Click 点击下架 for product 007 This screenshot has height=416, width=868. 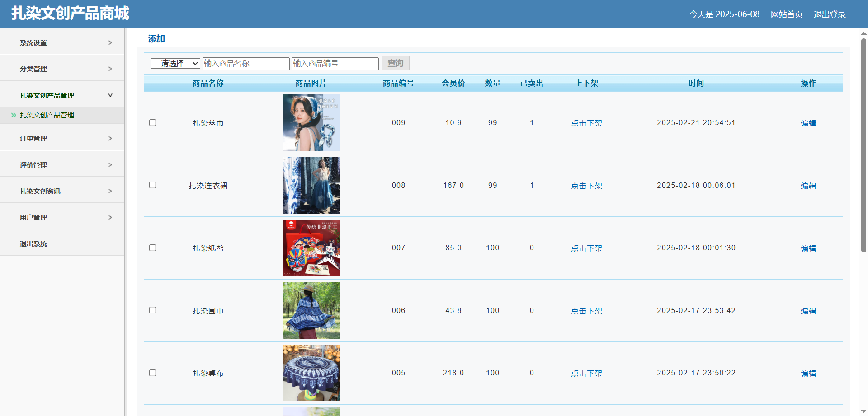tap(587, 248)
